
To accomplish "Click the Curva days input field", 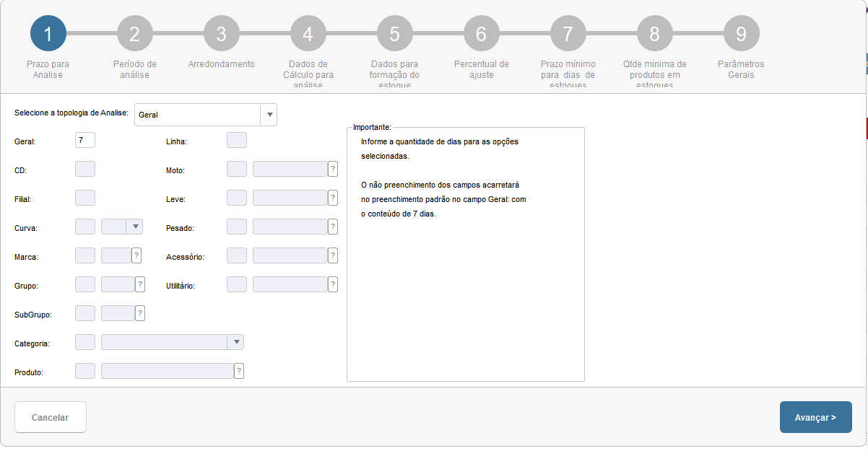I will point(85,227).
